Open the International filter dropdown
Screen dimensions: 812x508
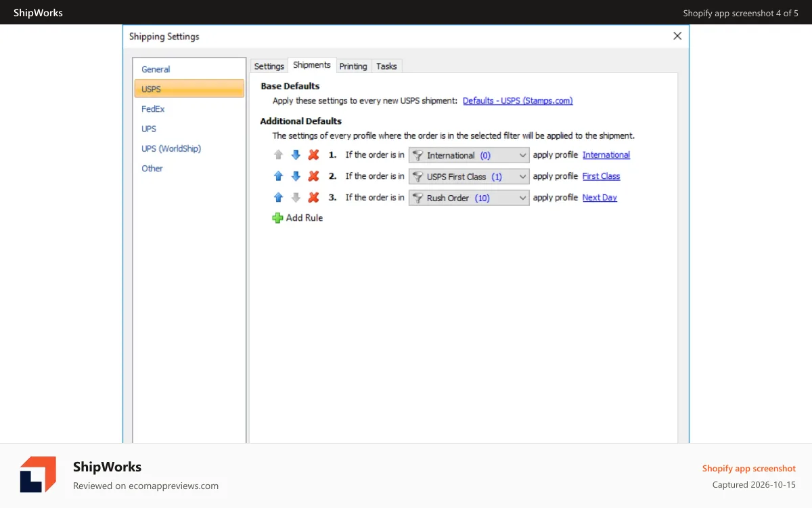pyautogui.click(x=469, y=155)
